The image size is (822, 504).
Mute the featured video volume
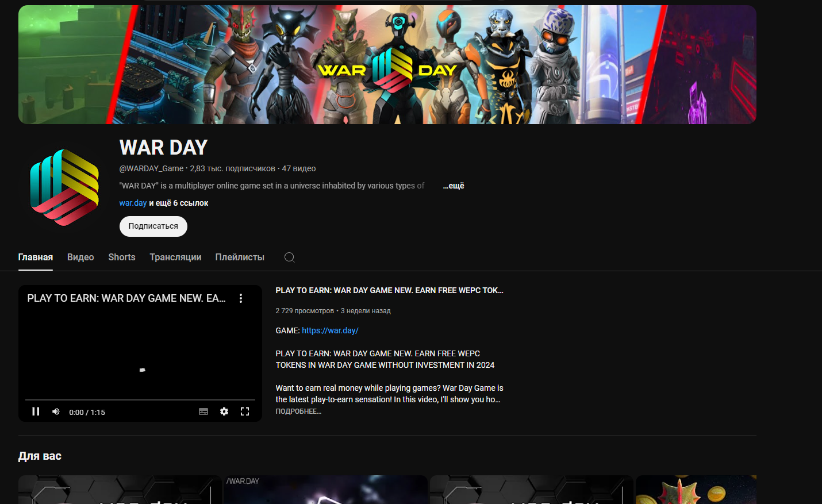pyautogui.click(x=56, y=411)
